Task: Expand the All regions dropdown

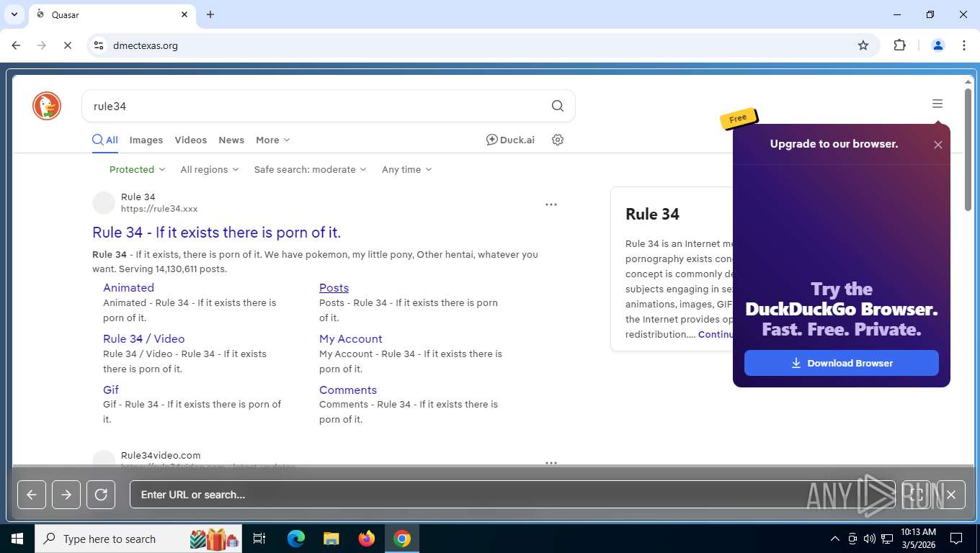Action: pos(209,169)
